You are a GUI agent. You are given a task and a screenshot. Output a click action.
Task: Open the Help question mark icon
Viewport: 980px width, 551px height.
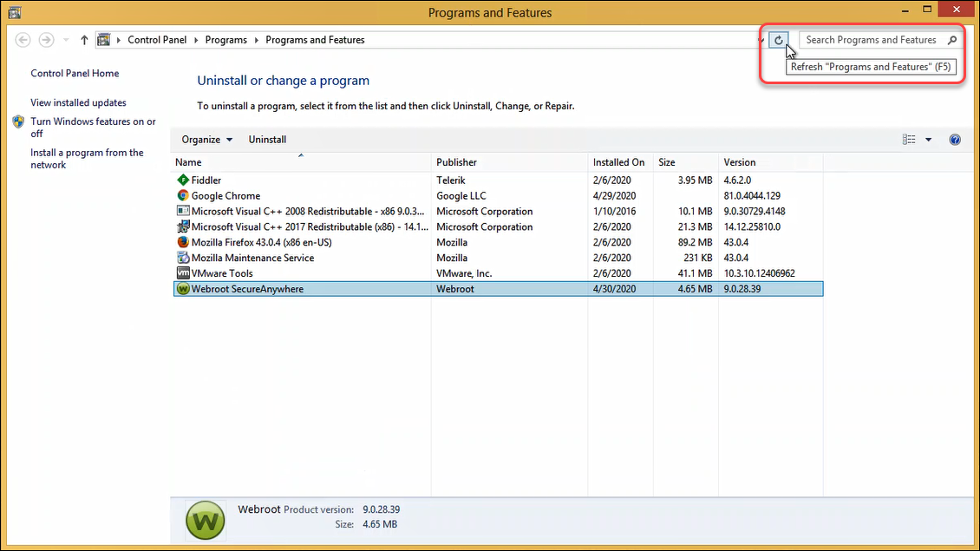click(x=955, y=140)
